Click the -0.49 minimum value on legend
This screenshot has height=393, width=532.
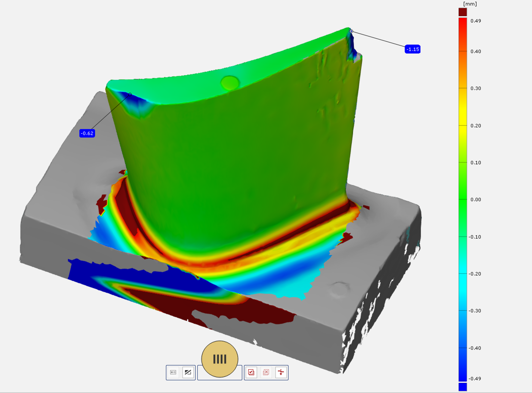point(475,379)
